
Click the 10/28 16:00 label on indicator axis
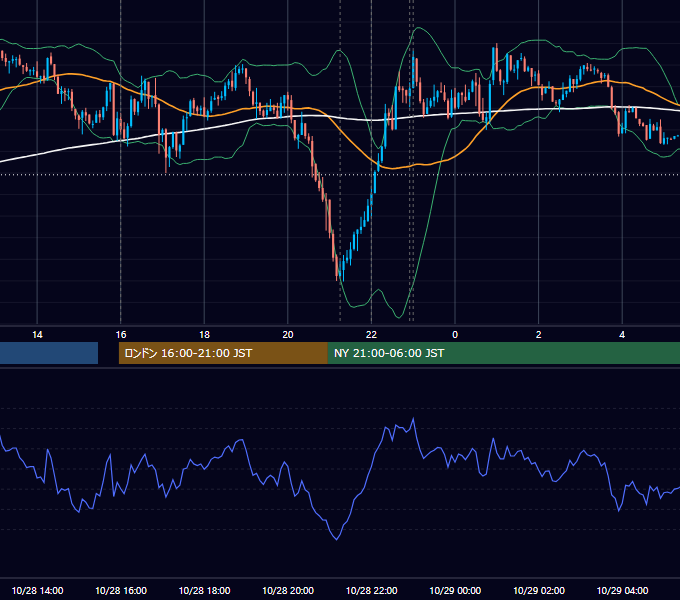pyautogui.click(x=121, y=590)
